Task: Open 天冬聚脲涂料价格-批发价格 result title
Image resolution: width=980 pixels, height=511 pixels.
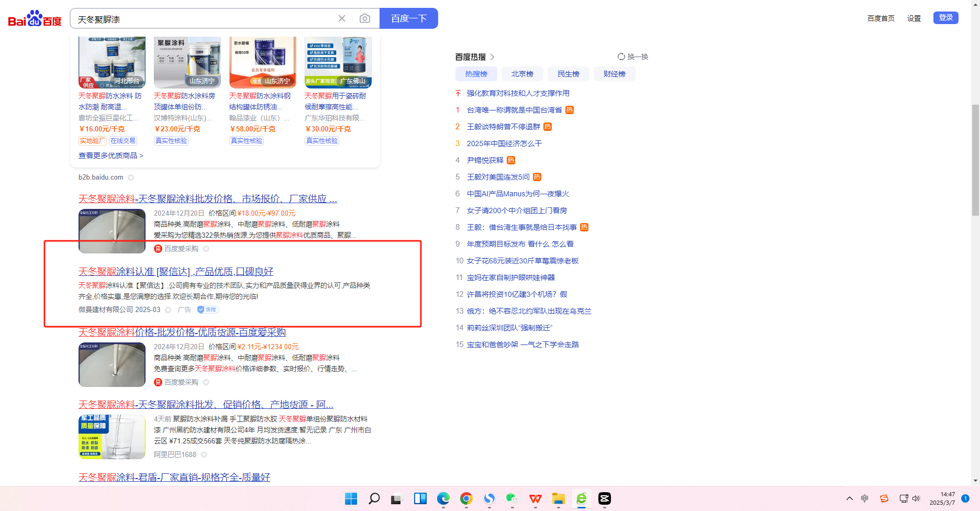Action: (x=182, y=332)
